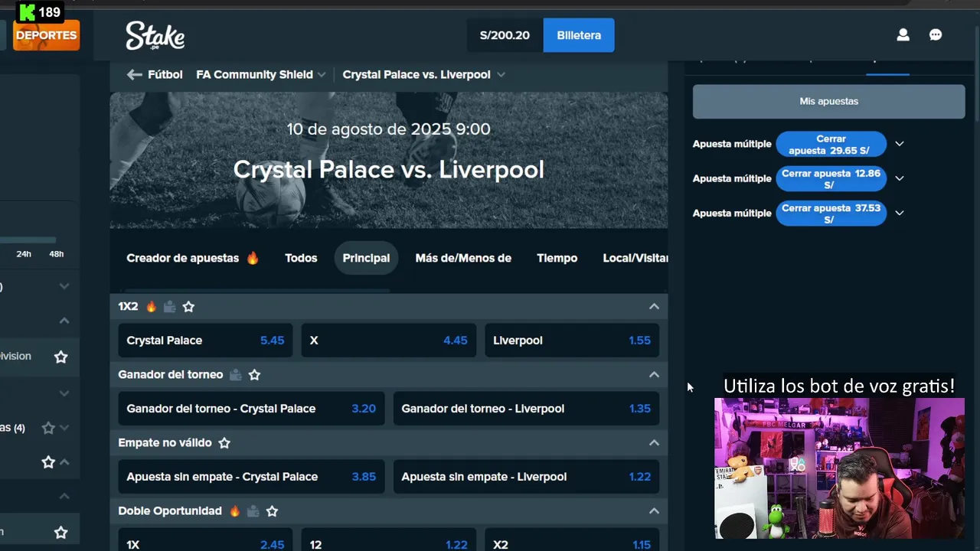Cash out with Cerrar apuesta 12.86 S/
The height and width of the screenshot is (551, 980).
click(x=831, y=178)
